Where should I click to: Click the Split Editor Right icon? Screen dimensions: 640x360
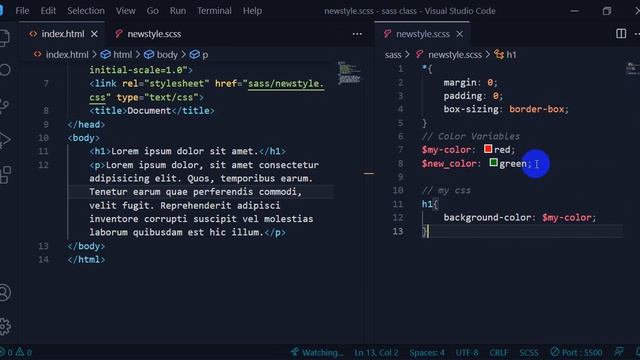pyautogui.click(x=621, y=33)
